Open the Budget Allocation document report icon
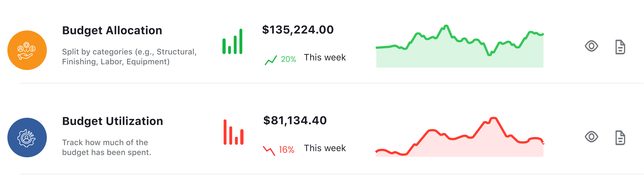 (620, 47)
